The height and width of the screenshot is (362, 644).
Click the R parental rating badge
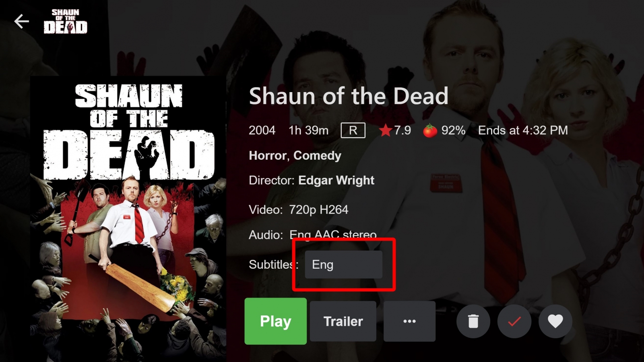[x=353, y=130]
